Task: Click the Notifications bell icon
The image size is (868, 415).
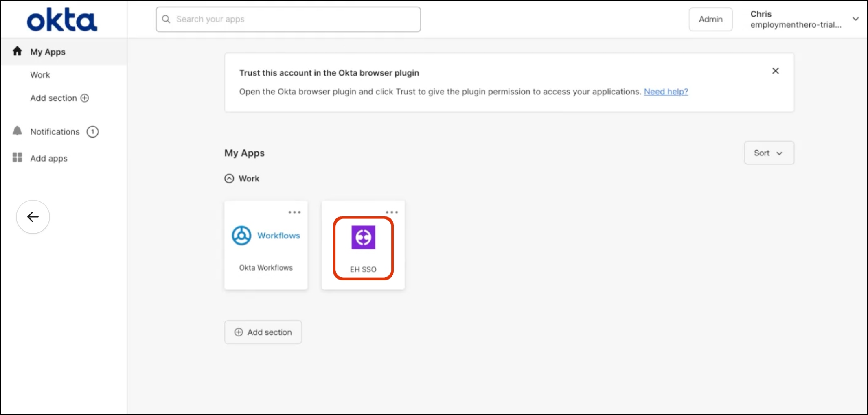Action: [x=17, y=131]
